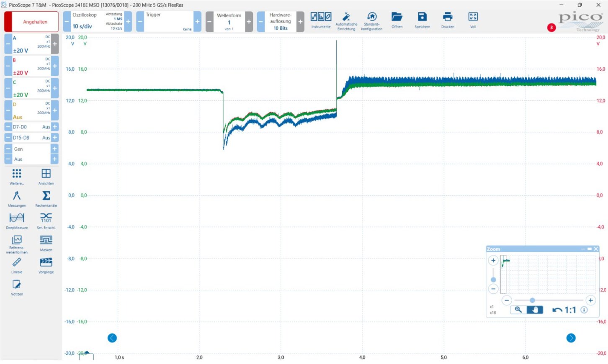
Task: Increase timebase with 10 s/div plus button
Action: (128, 22)
